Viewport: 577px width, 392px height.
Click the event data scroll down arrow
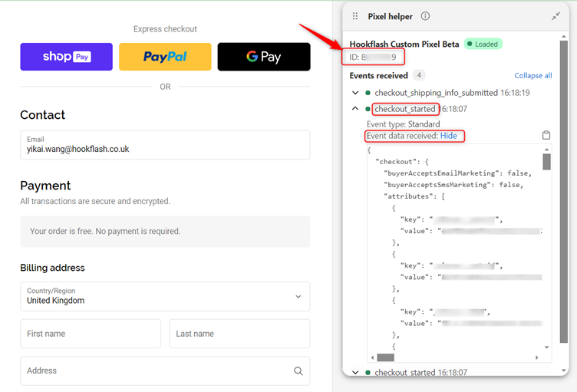pos(546,347)
